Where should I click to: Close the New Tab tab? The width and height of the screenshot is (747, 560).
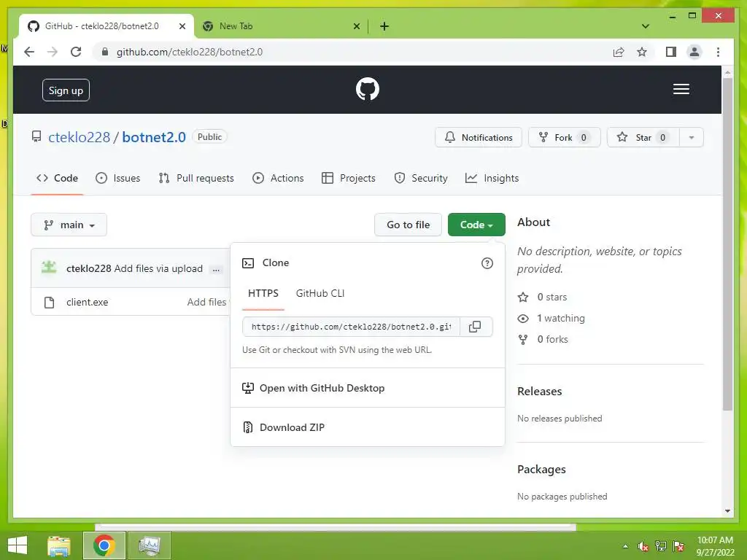356,26
